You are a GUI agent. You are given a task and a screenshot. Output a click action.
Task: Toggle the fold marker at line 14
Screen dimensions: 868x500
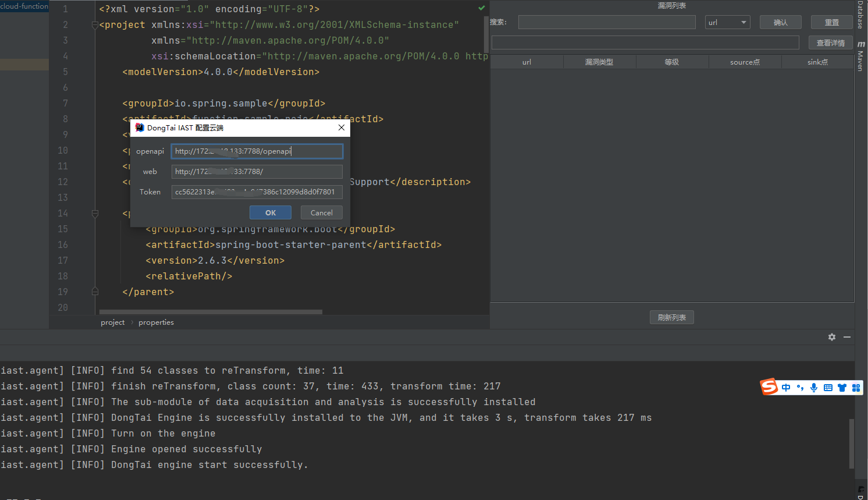pyautogui.click(x=95, y=214)
